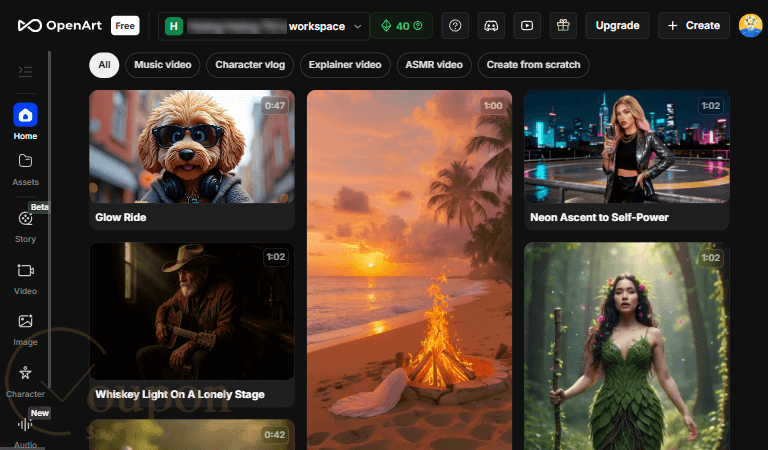View the 40 credits balance
This screenshot has height=450, width=768.
pyautogui.click(x=402, y=25)
